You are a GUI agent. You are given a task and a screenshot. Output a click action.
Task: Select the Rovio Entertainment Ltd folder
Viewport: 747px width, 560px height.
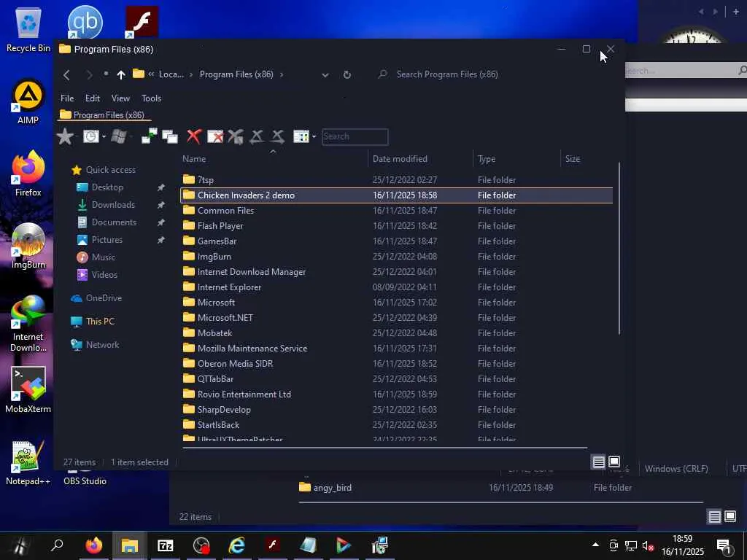coord(396,394)
